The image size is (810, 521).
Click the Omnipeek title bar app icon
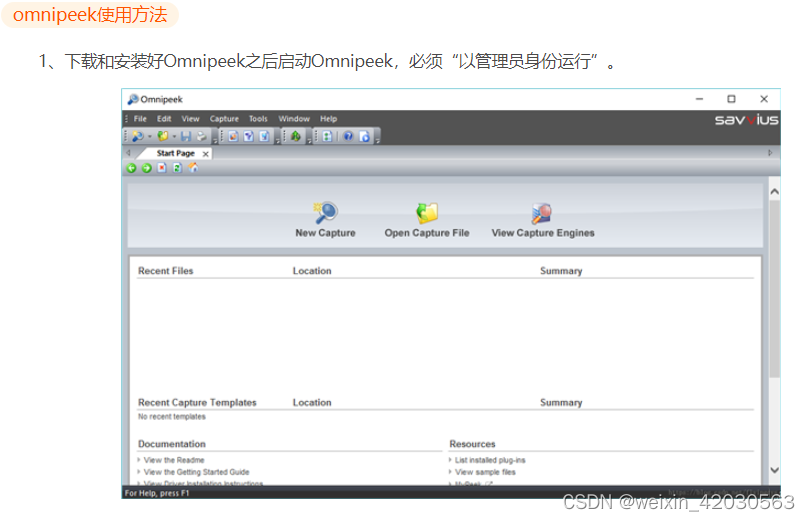(x=133, y=99)
